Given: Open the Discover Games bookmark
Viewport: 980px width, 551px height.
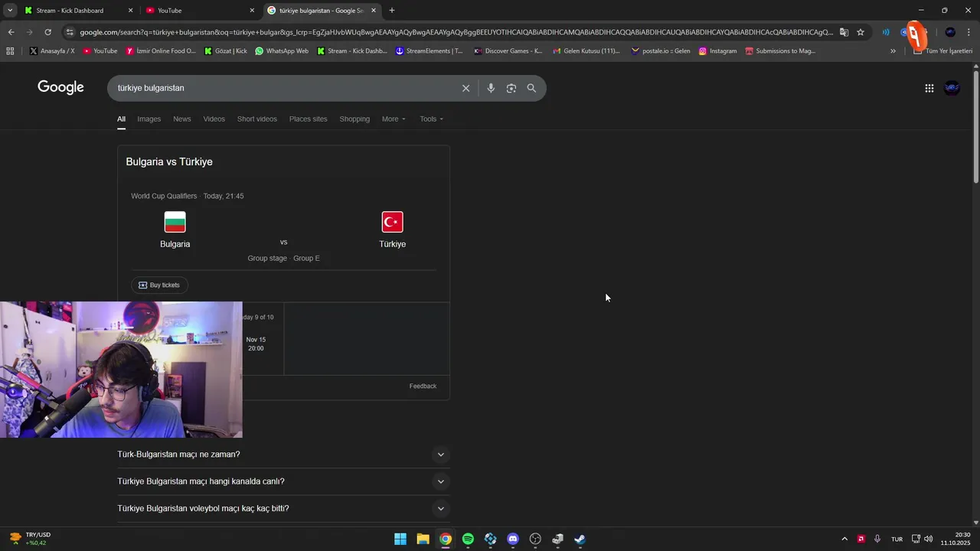Looking at the screenshot, I should (508, 51).
